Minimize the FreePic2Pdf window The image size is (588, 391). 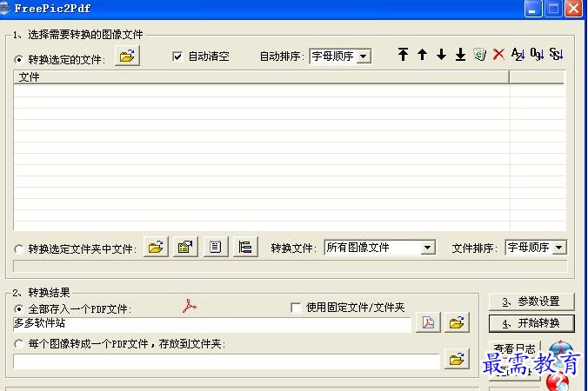click(x=532, y=9)
